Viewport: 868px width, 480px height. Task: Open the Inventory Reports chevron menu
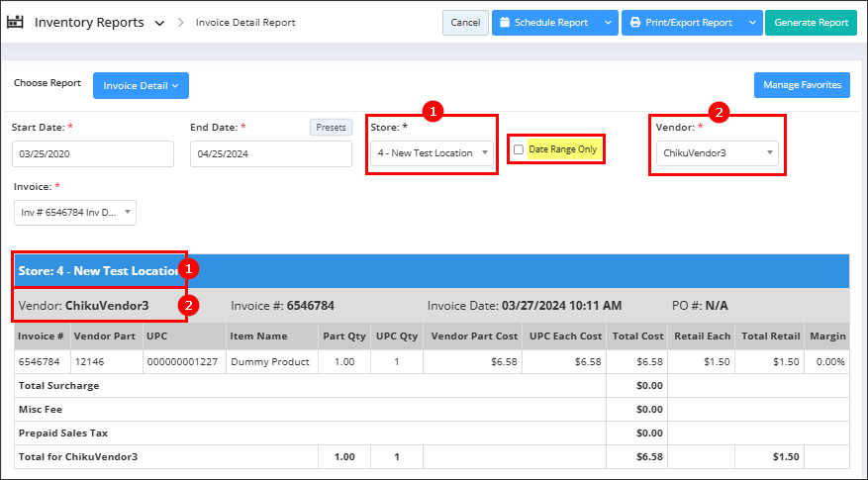pos(159,23)
